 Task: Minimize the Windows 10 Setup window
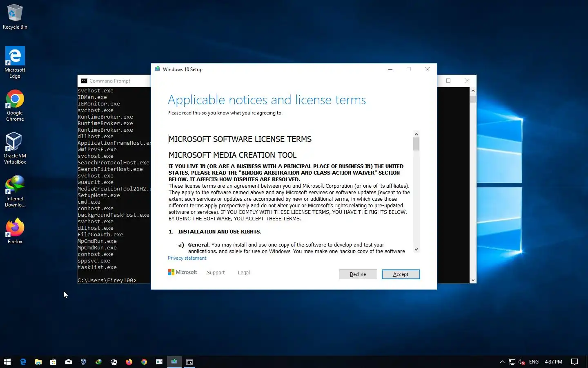[390, 69]
